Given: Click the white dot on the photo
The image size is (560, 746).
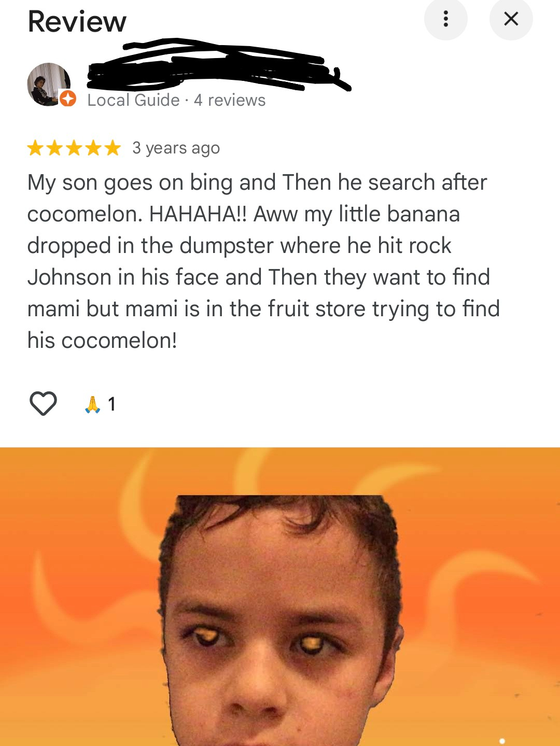Looking at the screenshot, I should (502, 741).
